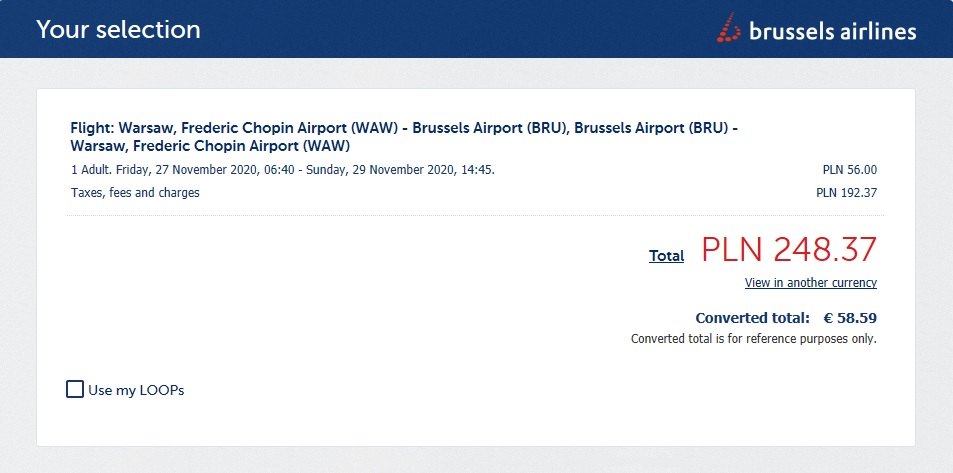This screenshot has height=473, width=953.
Task: Click the flight route title Warsaw to Brussels
Action: [404, 137]
